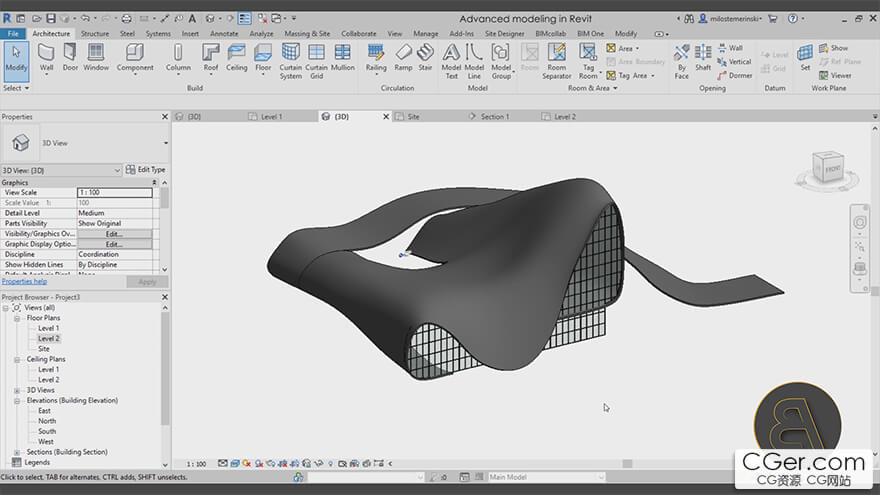
Task: Close the active {3D} view tab
Action: (x=386, y=117)
